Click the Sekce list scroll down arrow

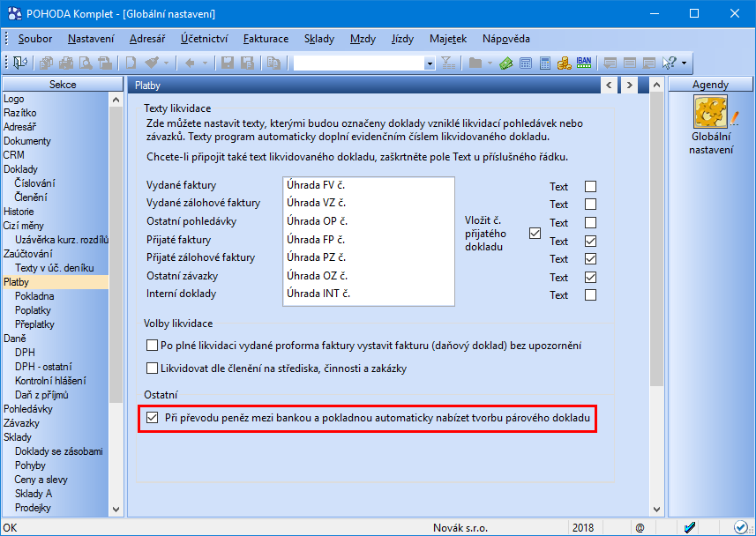pos(116,509)
